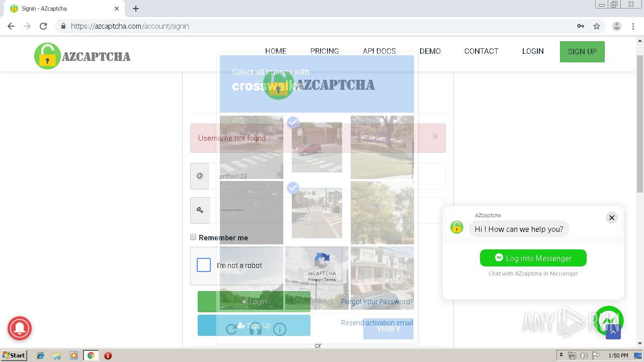644x362 pixels.
Task: Open the HOME nav item
Action: [x=276, y=51]
